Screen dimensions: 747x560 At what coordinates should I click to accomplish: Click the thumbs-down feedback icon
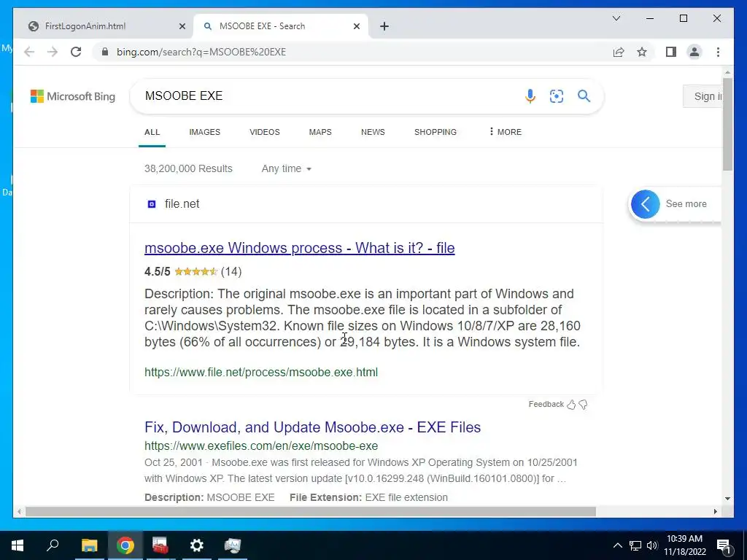(583, 405)
